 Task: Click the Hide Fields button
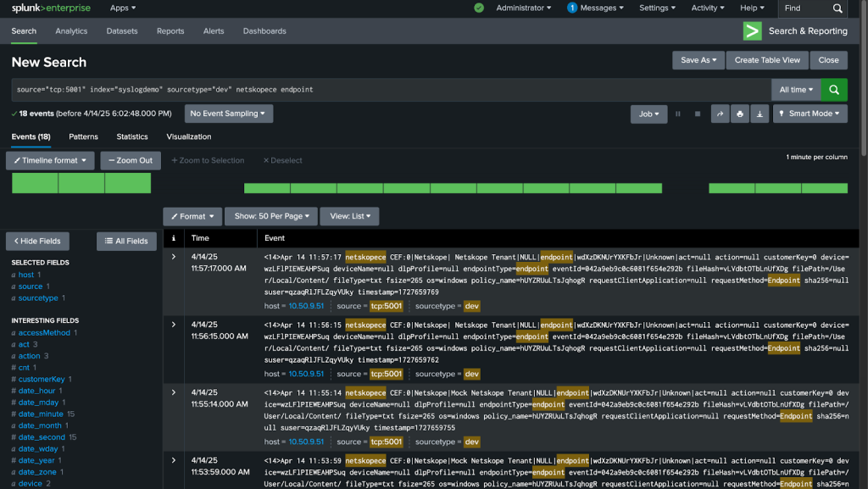[37, 242]
